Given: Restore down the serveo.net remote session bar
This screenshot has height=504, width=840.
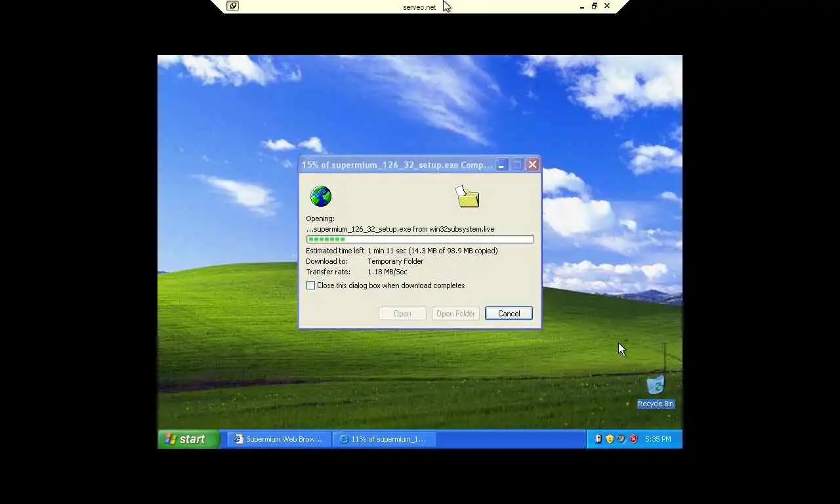Looking at the screenshot, I should click(595, 6).
